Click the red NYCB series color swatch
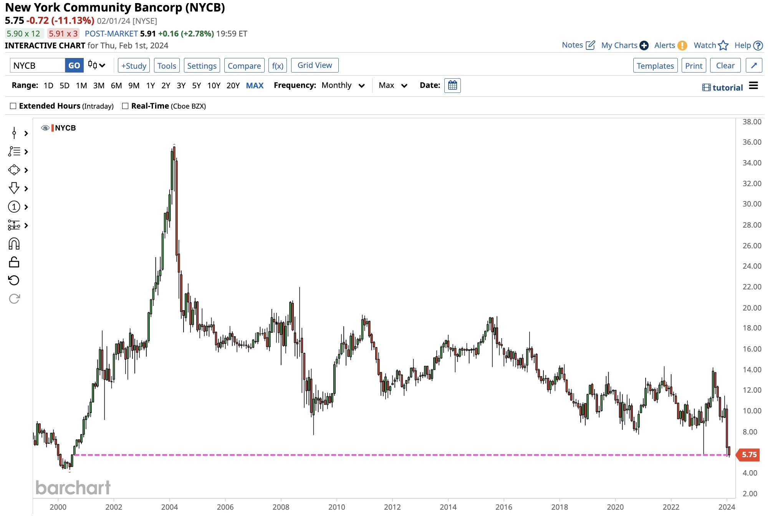 (x=53, y=128)
